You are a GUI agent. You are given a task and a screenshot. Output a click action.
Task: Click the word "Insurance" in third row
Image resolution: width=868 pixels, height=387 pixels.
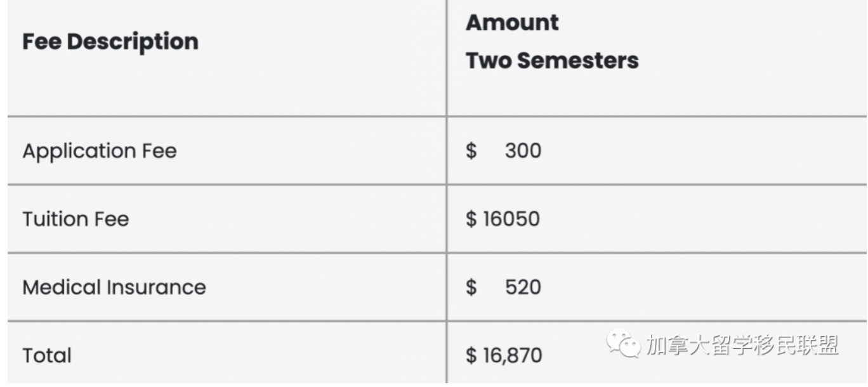point(156,287)
